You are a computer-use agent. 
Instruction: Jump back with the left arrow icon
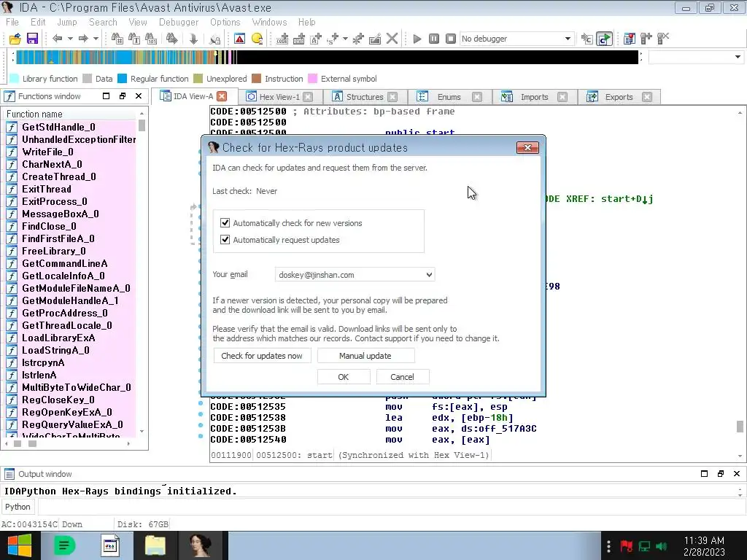(58, 39)
